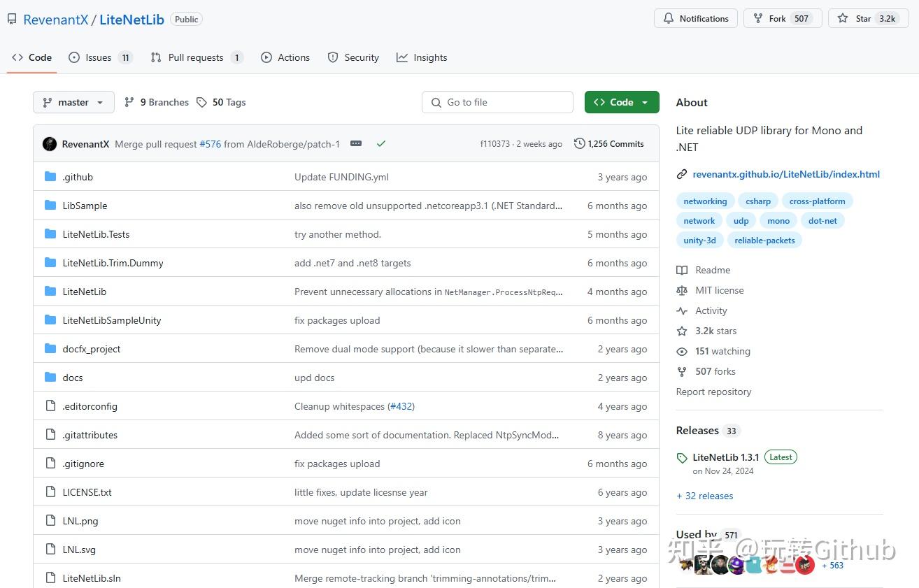Click the RevenantX avatar in commit row
919x588 pixels.
[50, 144]
